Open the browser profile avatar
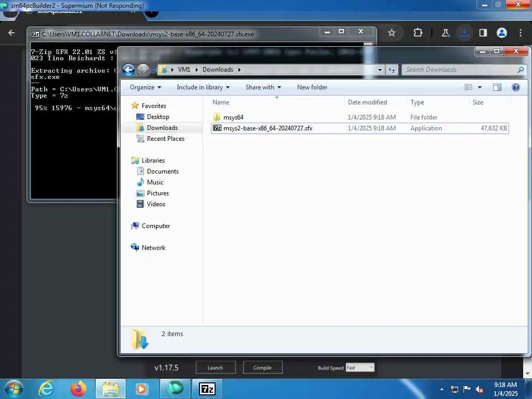This screenshot has width=532, height=399. [x=502, y=33]
